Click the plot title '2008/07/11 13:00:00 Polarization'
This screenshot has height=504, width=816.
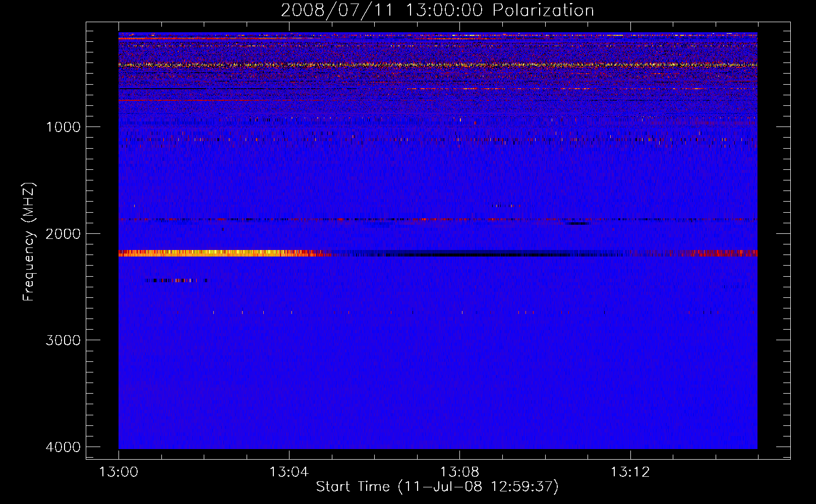pos(437,11)
